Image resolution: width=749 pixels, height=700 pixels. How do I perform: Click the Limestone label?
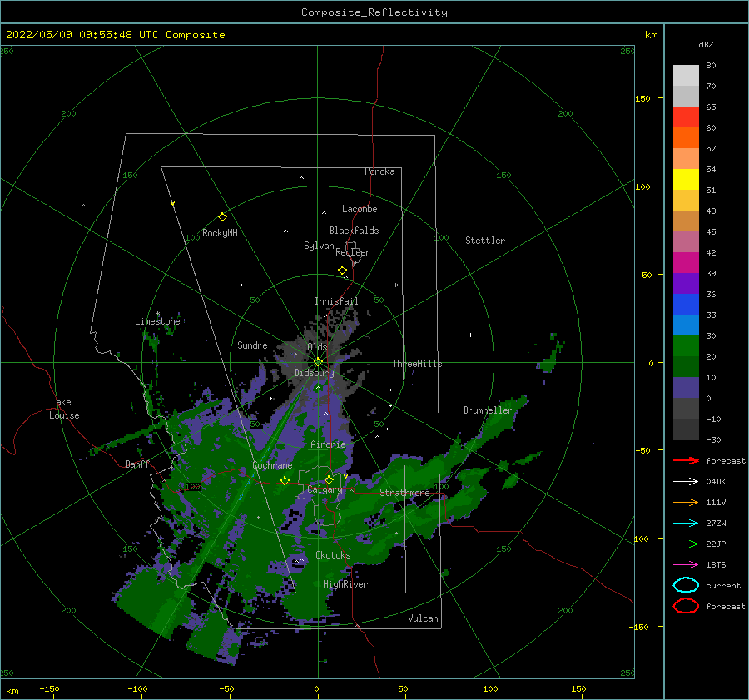coord(157,321)
